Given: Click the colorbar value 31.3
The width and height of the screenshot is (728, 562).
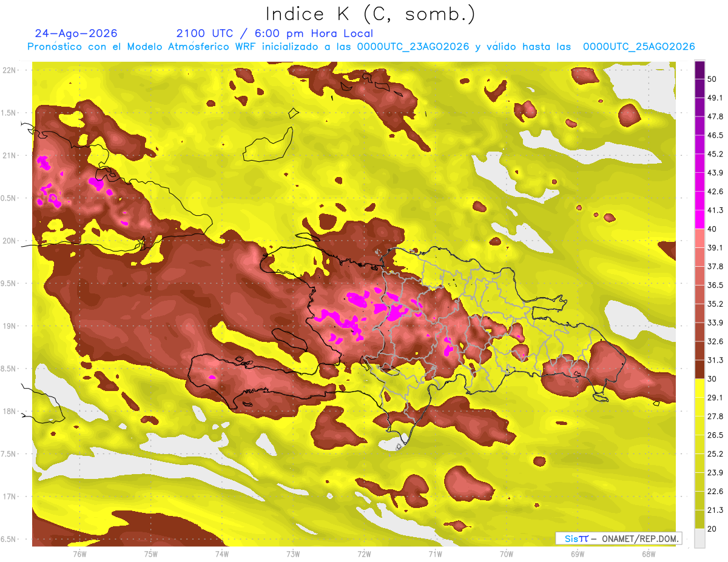Looking at the screenshot, I should (x=715, y=360).
